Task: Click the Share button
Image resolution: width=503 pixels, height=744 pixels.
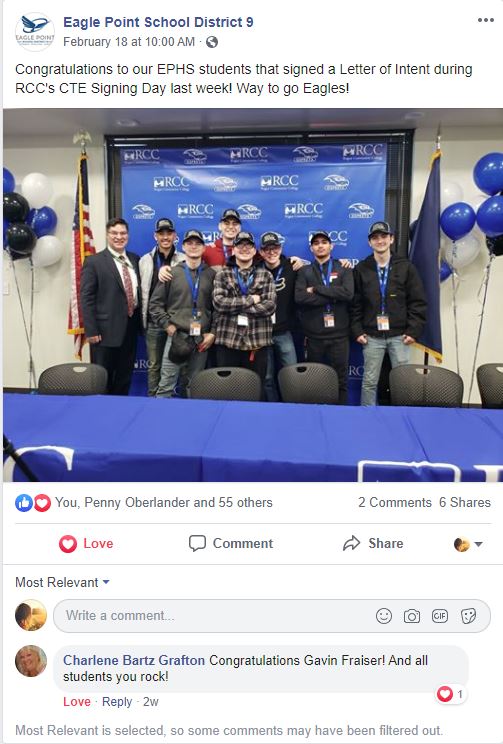Action: coord(373,543)
